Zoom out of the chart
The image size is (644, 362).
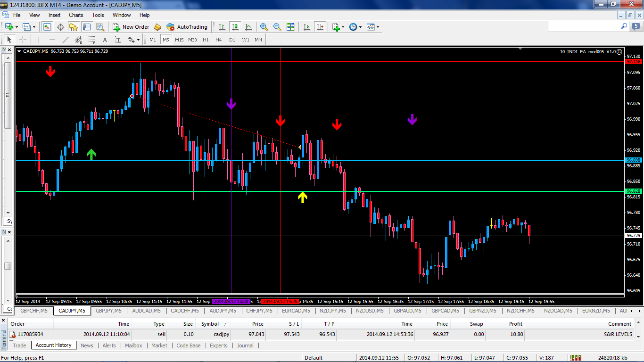[277, 27]
